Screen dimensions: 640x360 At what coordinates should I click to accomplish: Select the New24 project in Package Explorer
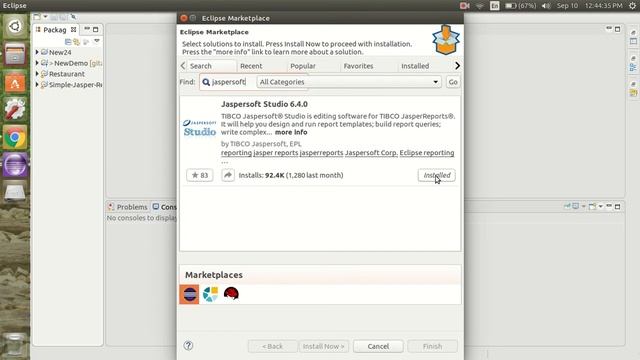(60, 52)
